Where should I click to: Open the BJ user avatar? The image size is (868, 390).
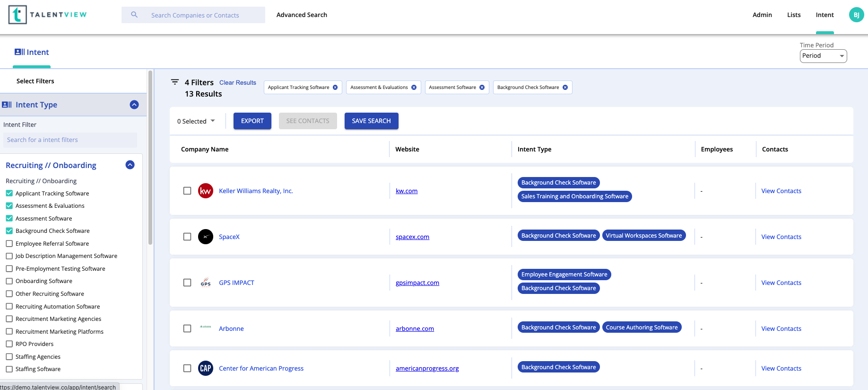coord(856,15)
